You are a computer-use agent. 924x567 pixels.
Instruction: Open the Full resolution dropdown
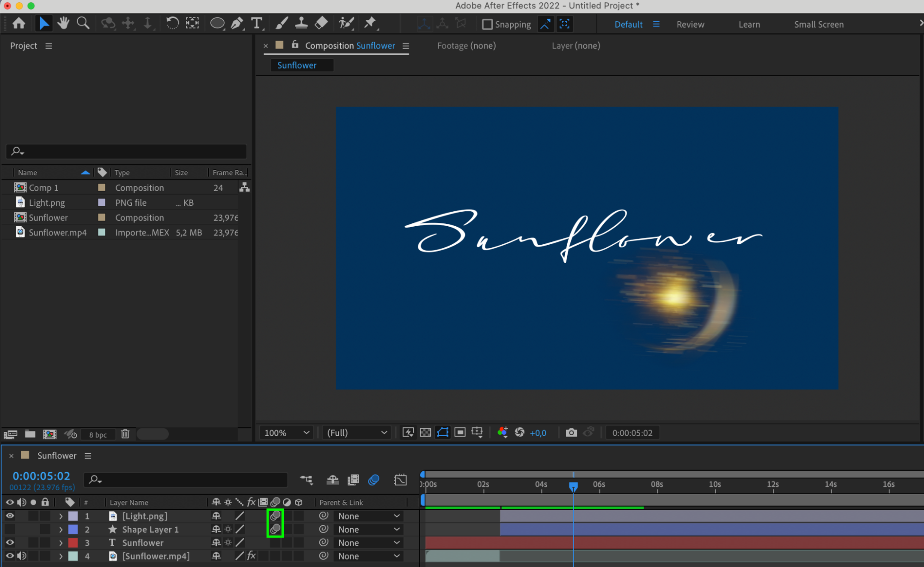pos(356,432)
